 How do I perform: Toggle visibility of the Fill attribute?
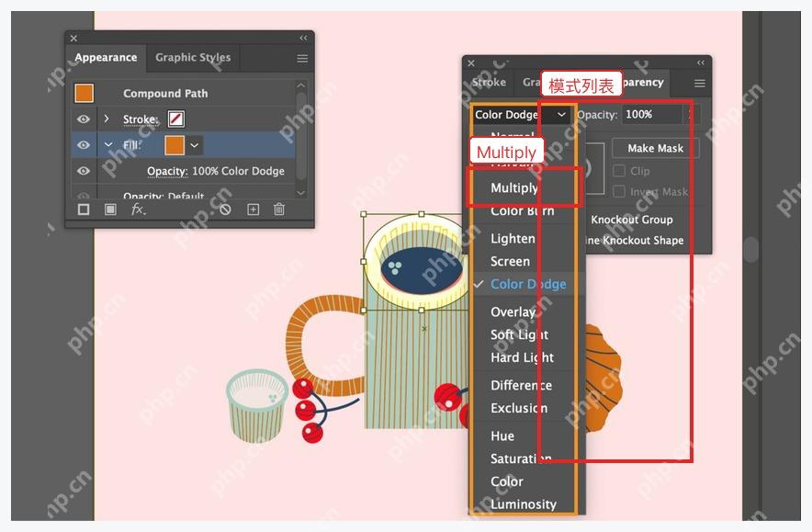84,145
